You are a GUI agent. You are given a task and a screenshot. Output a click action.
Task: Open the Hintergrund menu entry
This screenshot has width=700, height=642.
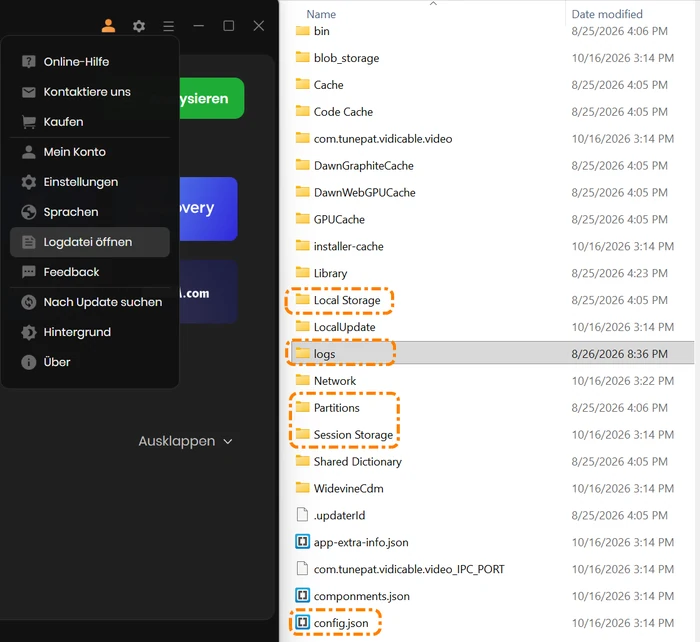(x=90, y=332)
